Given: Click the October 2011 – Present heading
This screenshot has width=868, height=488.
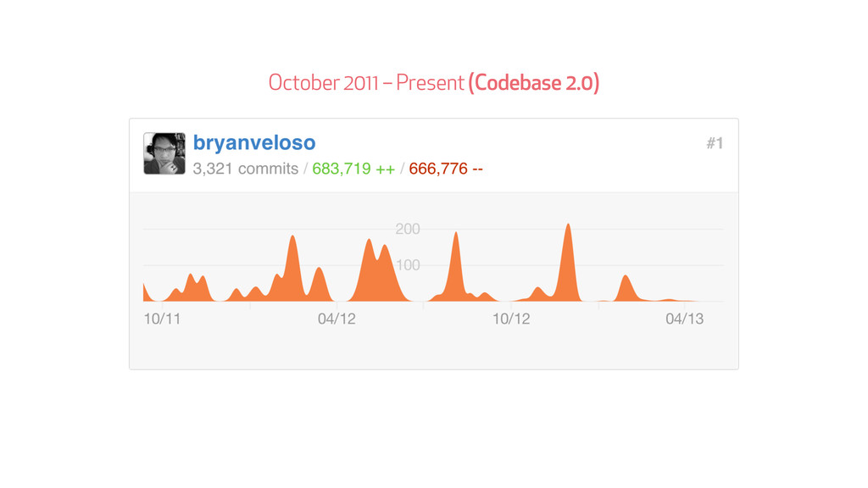Looking at the screenshot, I should coord(366,83).
